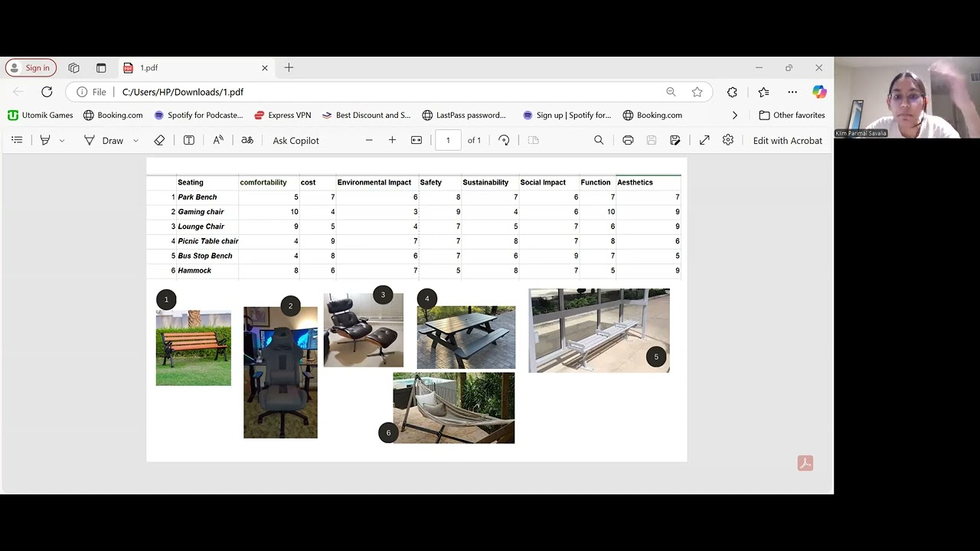Open Spotify for Podcaste... bookmark

[198, 115]
